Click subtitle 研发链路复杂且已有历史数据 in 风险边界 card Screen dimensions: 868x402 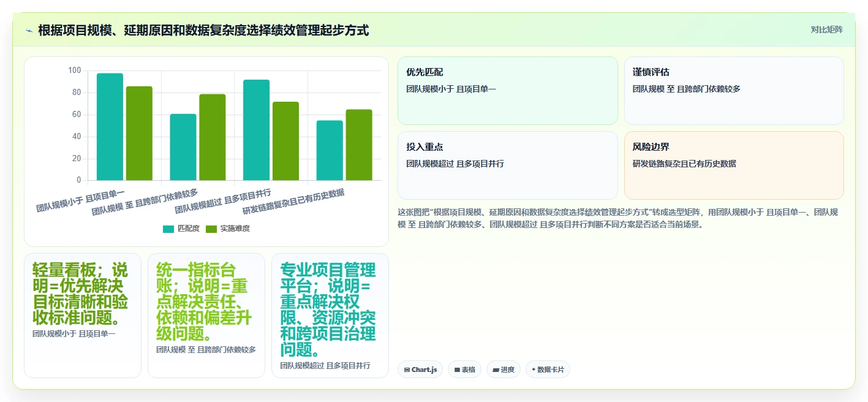click(684, 164)
